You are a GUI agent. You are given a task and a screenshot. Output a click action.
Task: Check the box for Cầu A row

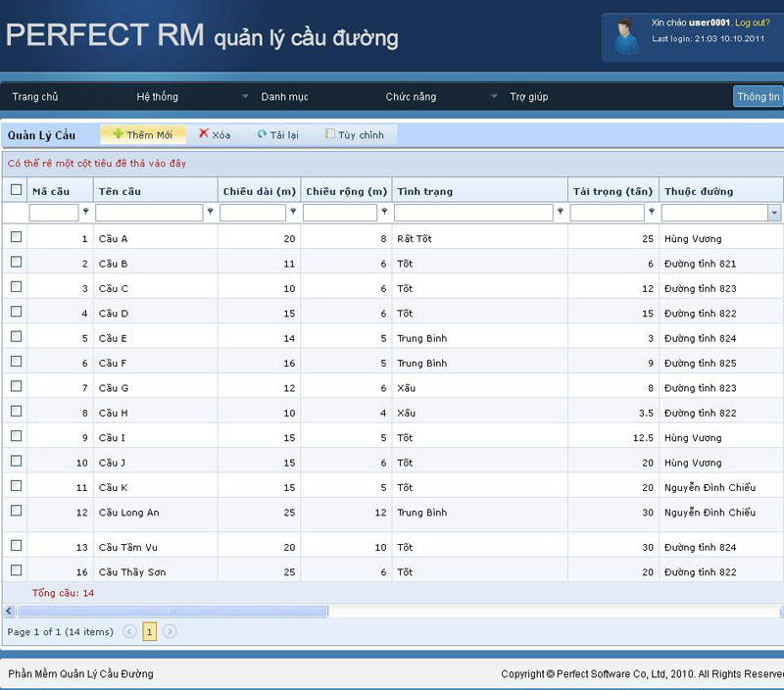click(17, 237)
